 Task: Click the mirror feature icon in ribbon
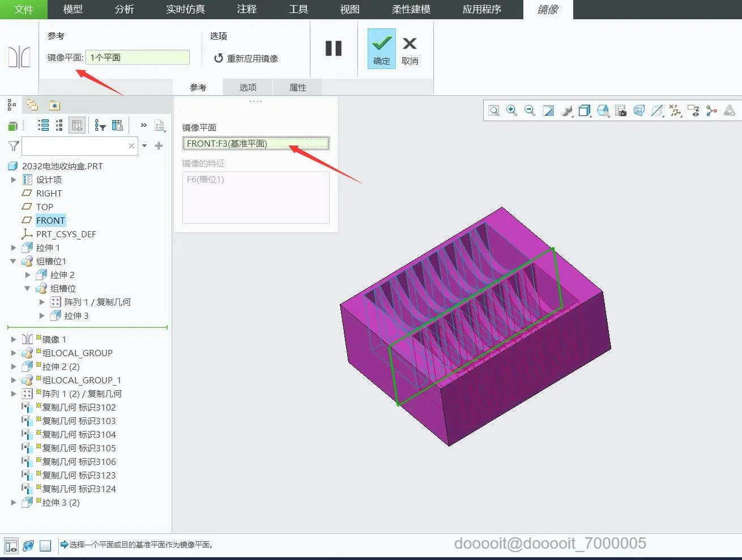[19, 57]
